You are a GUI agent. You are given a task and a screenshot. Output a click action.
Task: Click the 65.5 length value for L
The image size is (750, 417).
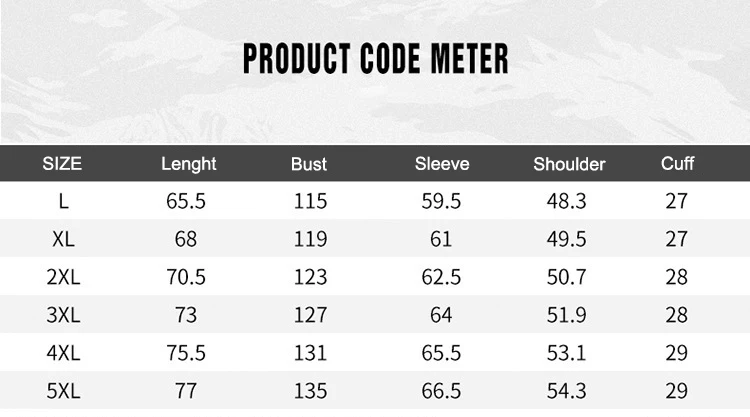[x=186, y=201]
